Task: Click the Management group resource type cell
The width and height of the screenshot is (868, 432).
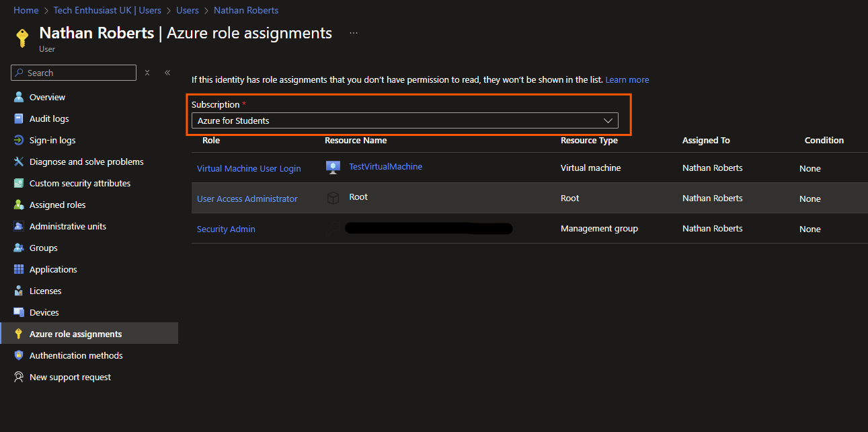Action: [599, 228]
